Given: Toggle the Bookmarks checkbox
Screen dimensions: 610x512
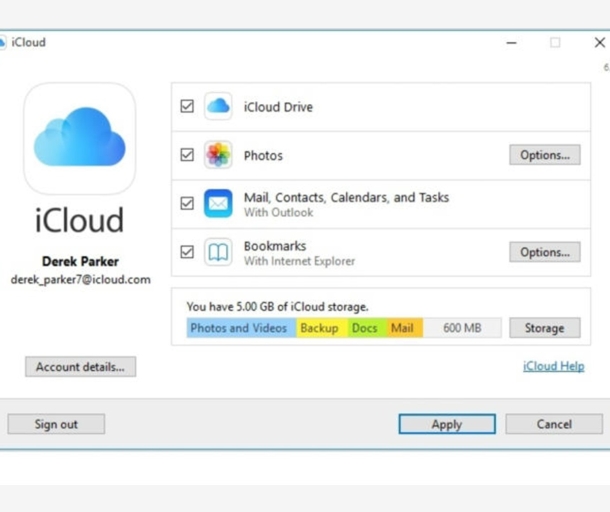Looking at the screenshot, I should (x=187, y=252).
